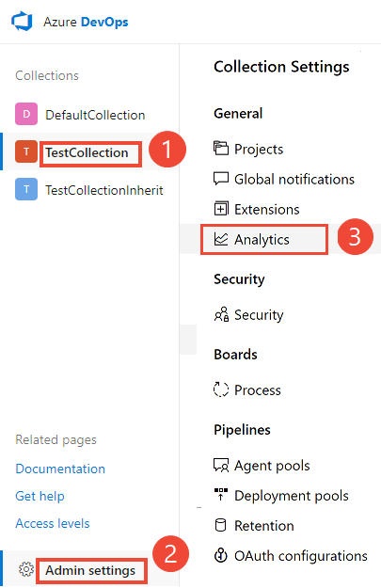Screen dimensions: 381x588
Task: Click the Deployment pools icon
Action: 221,495
